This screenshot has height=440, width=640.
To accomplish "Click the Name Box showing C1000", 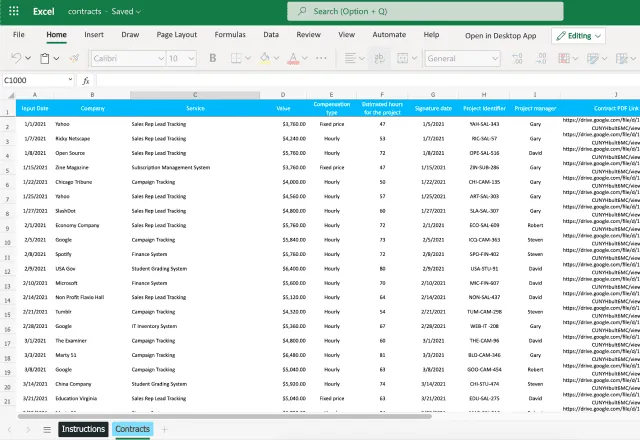I will pos(38,80).
